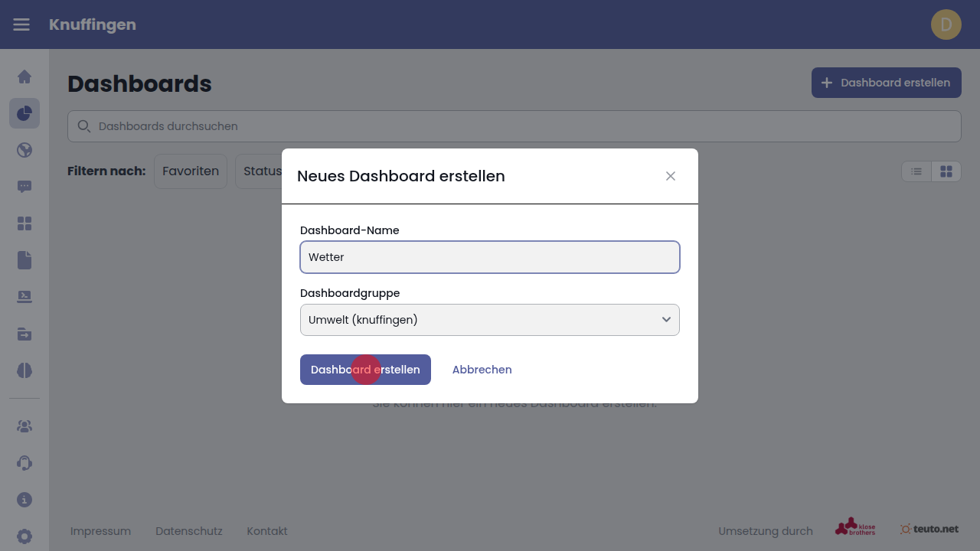Toggle the Favoriten filter
The image size is (980, 551).
[191, 171]
